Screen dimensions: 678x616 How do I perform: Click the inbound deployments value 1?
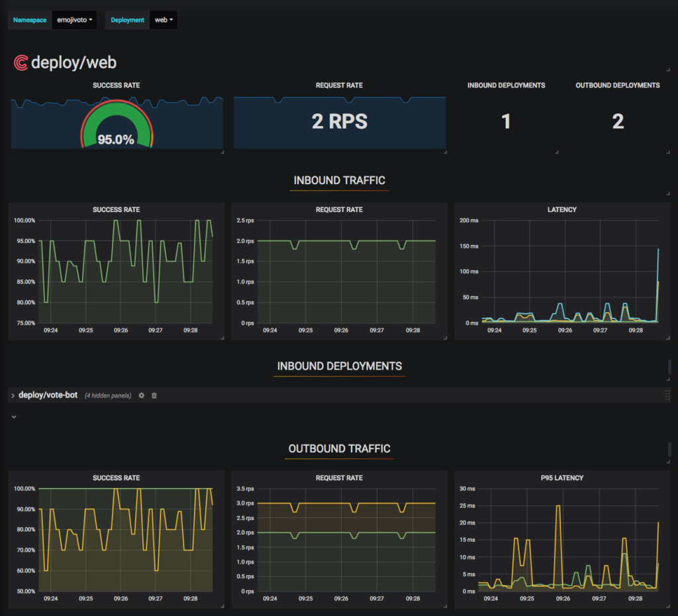click(x=506, y=122)
